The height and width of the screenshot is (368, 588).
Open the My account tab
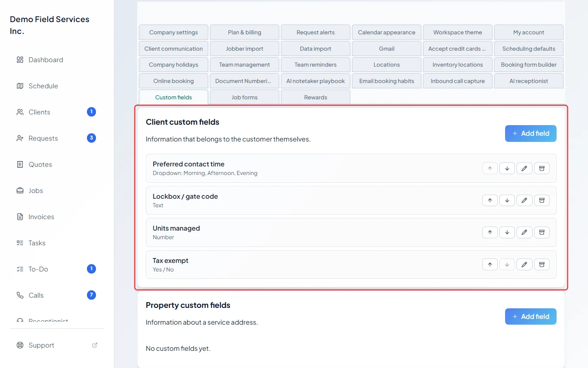point(529,32)
